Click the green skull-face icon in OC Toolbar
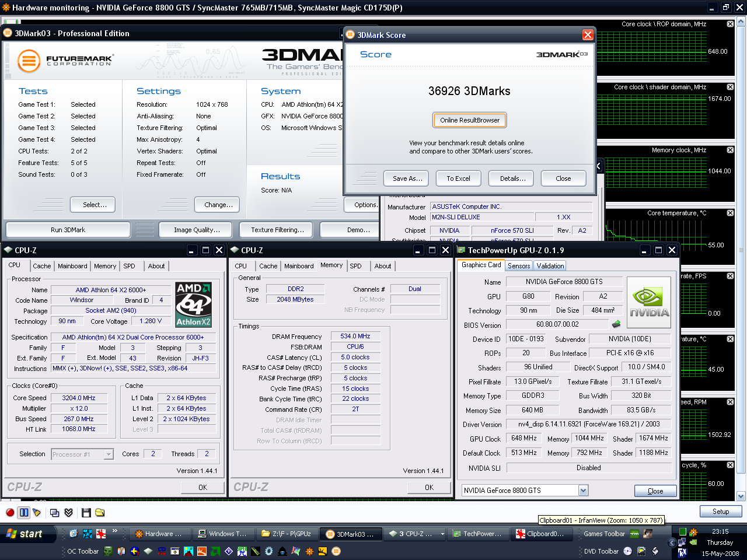 tap(108, 551)
